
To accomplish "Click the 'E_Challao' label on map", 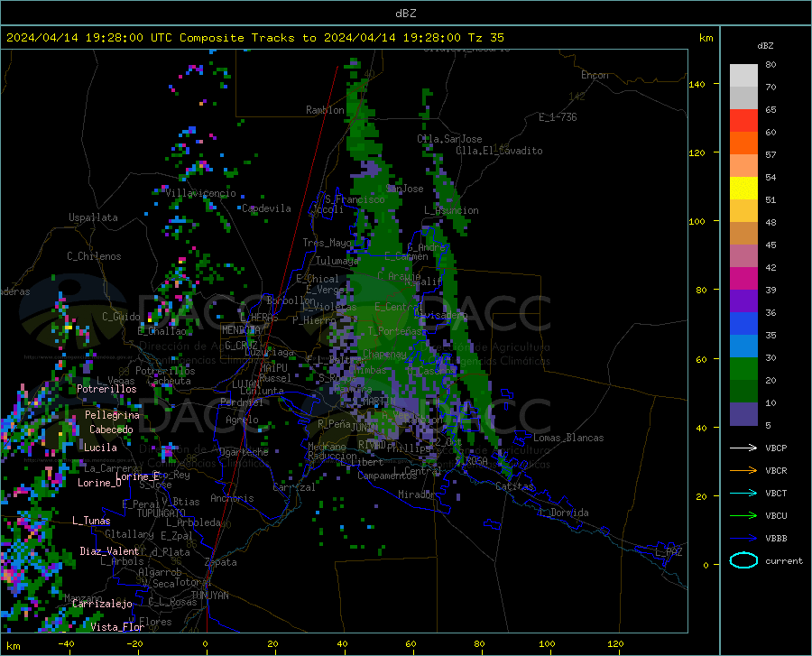I will [162, 331].
